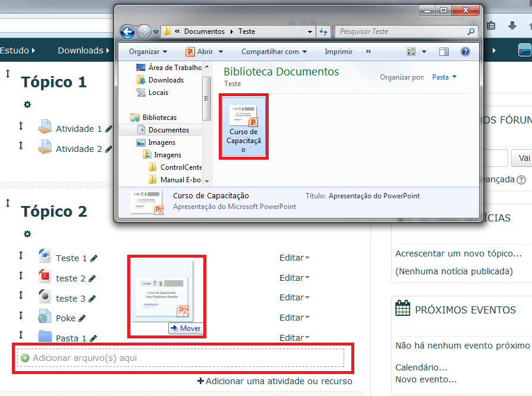Open the Compartilhar com menu

point(274,52)
